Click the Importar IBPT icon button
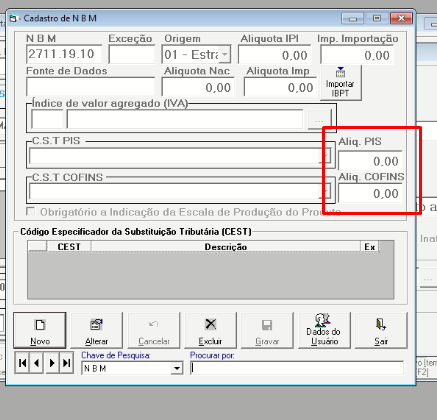437x420 pixels. pos(340,82)
